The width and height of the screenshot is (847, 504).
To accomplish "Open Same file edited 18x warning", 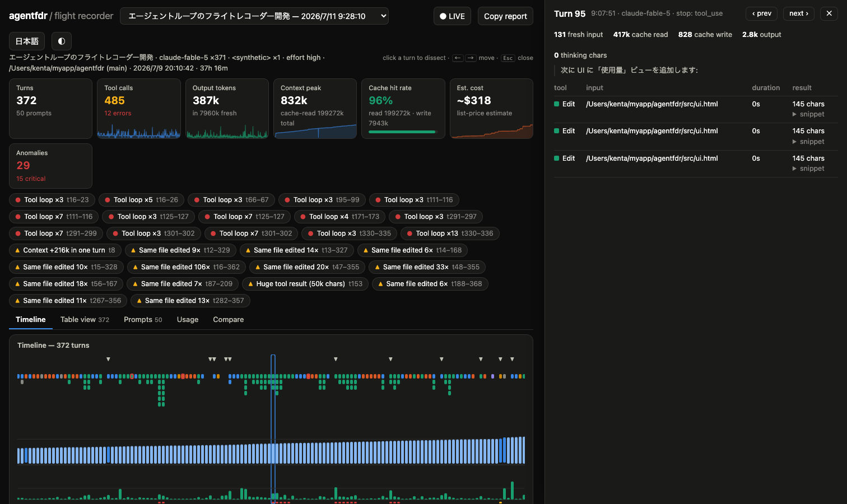I will (x=66, y=284).
